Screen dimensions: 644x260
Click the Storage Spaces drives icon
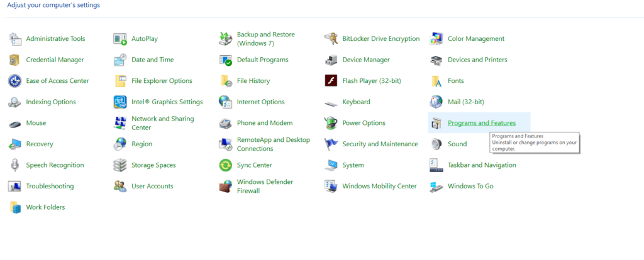pyautogui.click(x=120, y=165)
